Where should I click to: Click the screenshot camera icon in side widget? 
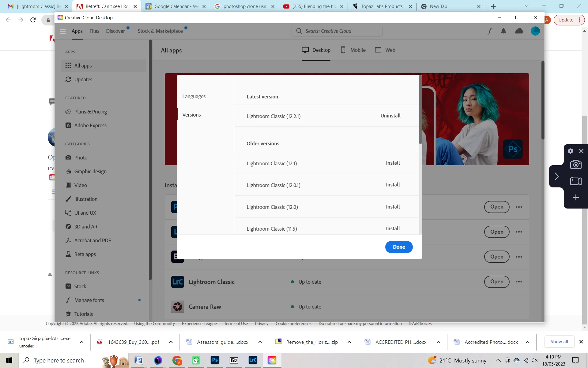click(x=576, y=165)
